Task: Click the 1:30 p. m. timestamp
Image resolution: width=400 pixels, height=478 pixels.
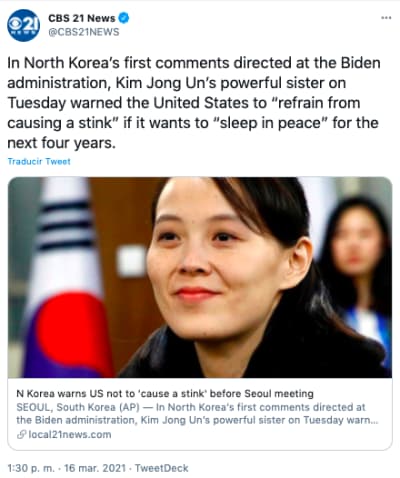Action: [x=31, y=468]
